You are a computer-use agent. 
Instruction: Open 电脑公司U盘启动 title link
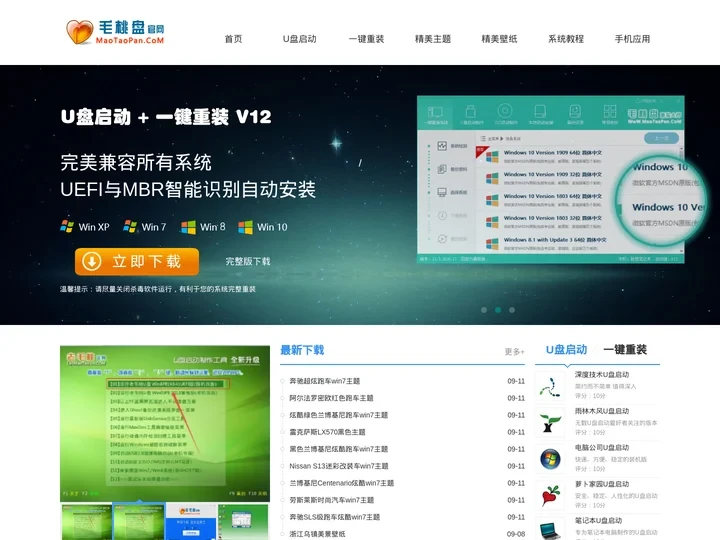tap(602, 447)
